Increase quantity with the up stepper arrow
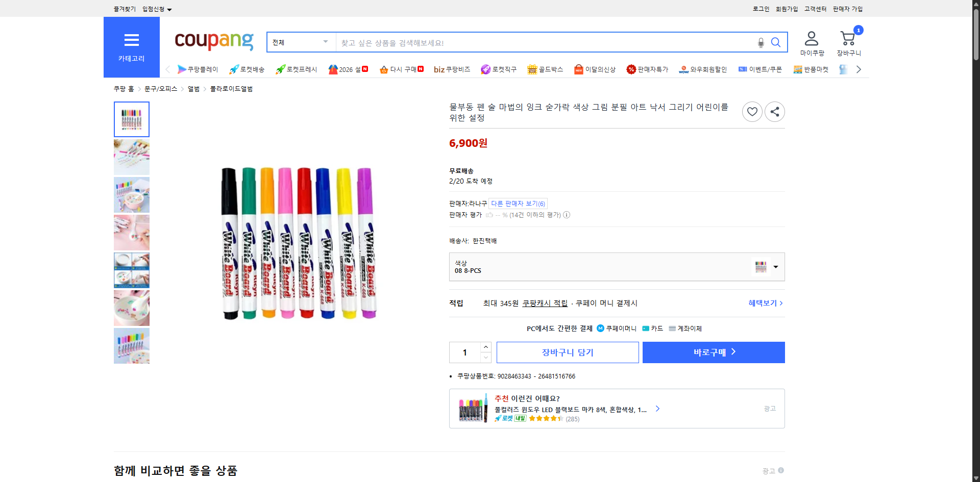This screenshot has width=980, height=482. point(485,347)
